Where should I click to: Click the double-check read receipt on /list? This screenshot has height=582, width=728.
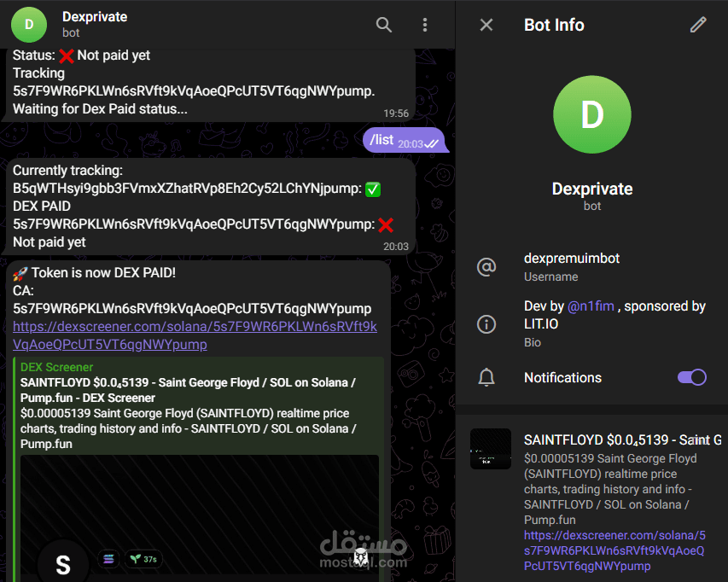point(431,144)
